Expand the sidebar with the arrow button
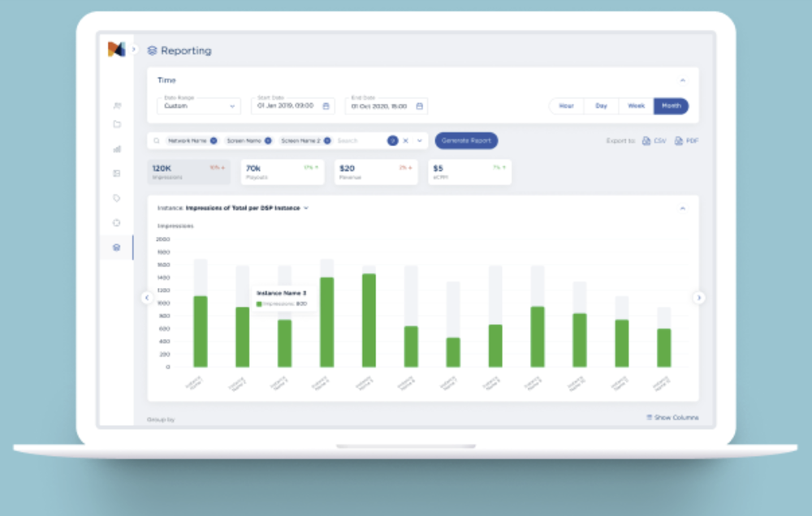 pos(134,49)
